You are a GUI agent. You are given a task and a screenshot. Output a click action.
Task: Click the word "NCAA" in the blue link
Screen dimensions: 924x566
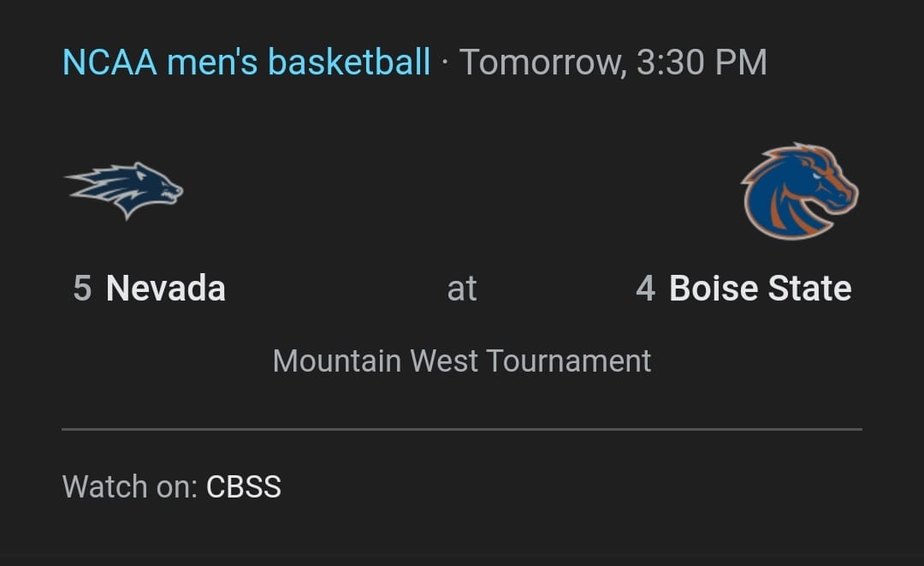tap(110, 63)
